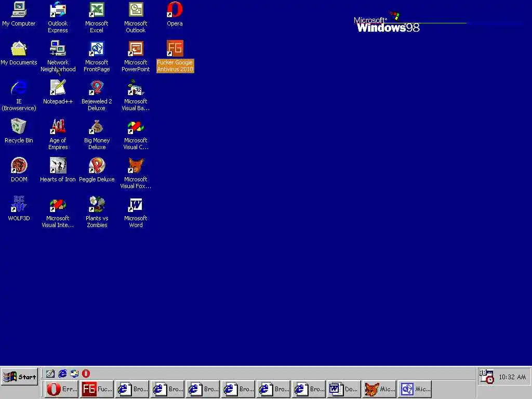Click the Task Scheduler tray icon
The image size is (532, 399).
click(x=486, y=377)
